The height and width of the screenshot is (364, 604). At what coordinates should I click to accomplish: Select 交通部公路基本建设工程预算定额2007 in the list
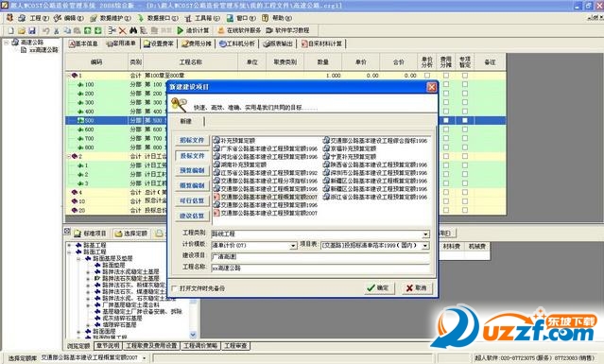click(266, 213)
